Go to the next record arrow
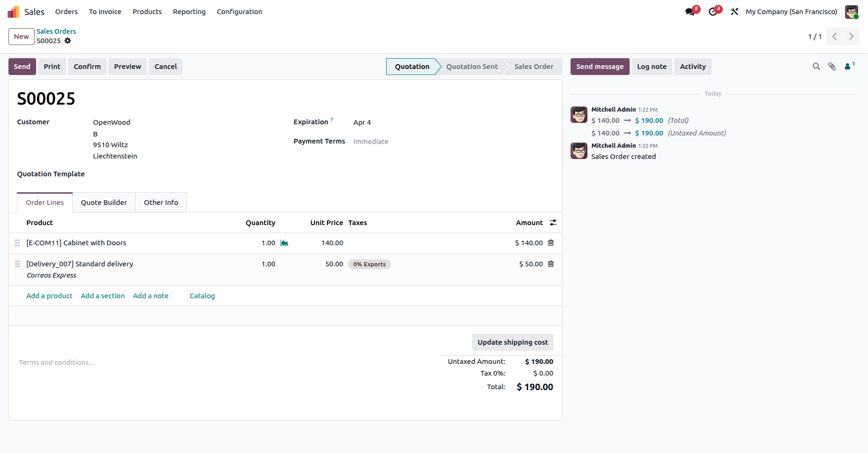Screen dimensions: 868x453 pos(851,37)
